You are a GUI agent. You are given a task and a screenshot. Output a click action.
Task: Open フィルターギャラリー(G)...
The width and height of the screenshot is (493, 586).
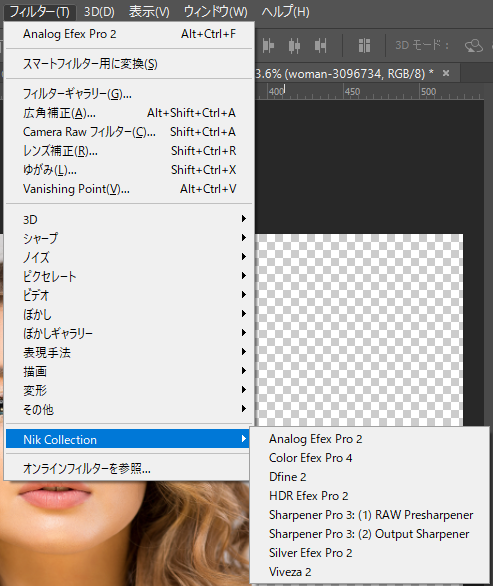129,93
